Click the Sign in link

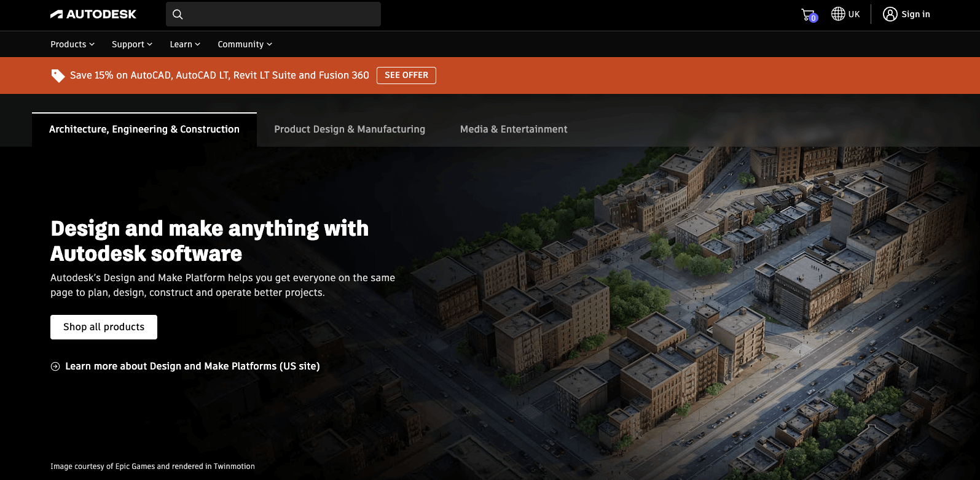(x=915, y=14)
